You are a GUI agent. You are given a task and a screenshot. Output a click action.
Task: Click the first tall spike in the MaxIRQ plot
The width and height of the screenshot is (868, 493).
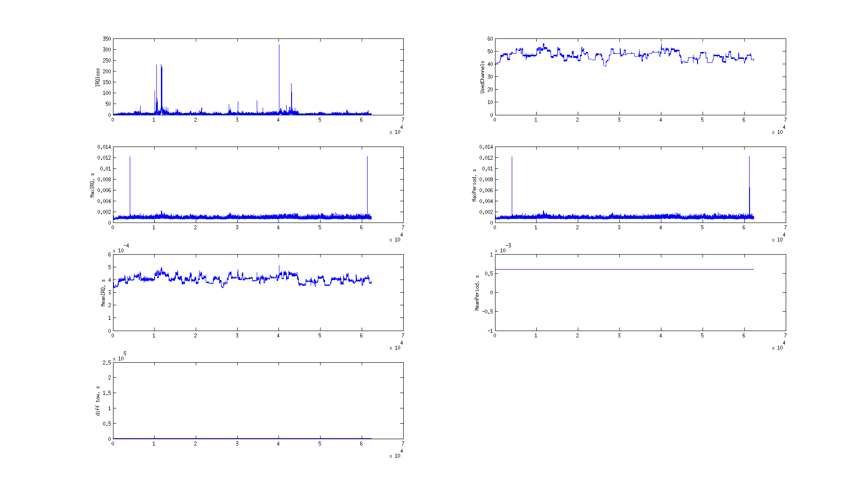point(130,181)
